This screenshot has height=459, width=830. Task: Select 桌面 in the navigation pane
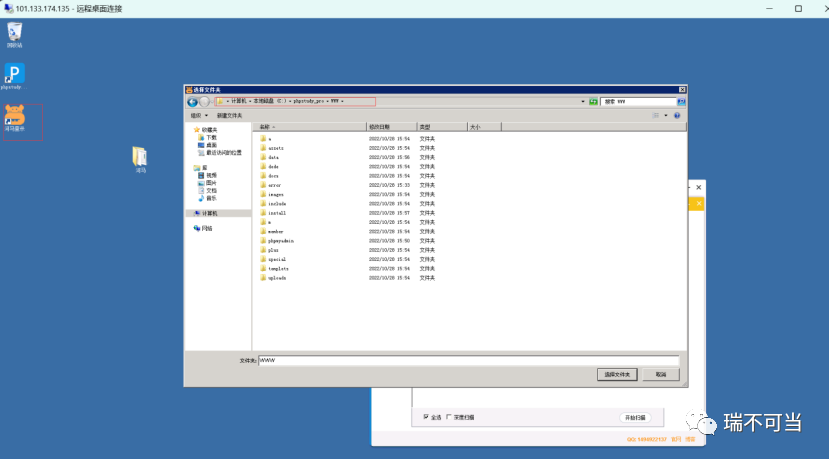click(x=208, y=145)
